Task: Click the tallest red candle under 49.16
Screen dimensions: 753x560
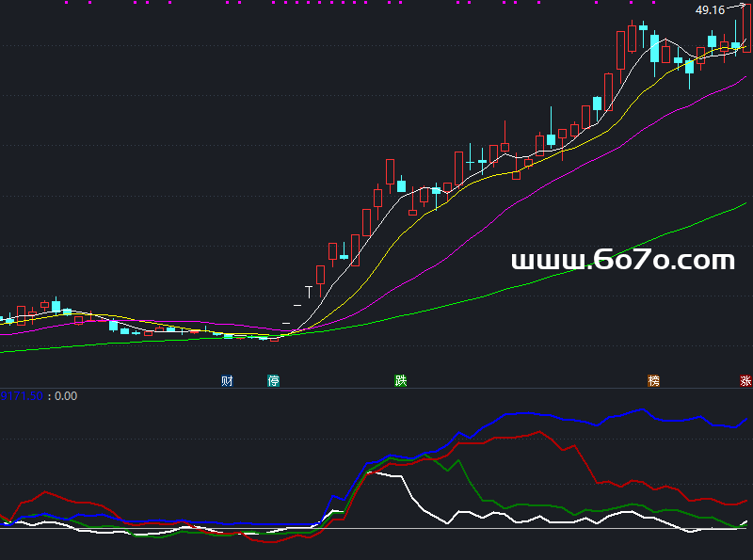Action: coord(746,26)
